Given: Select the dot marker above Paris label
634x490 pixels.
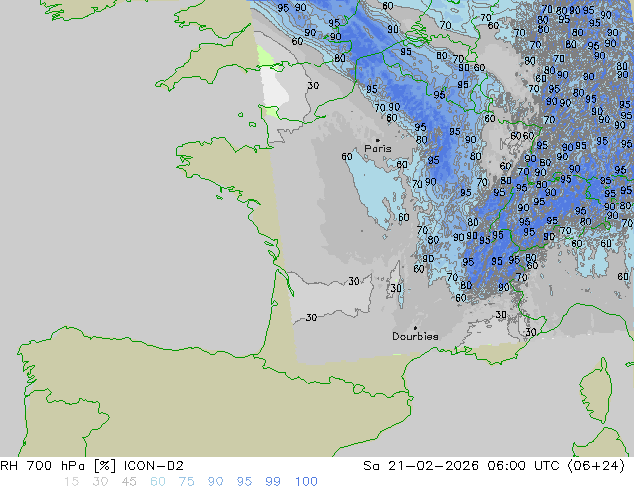Looking at the screenshot, I should [378, 140].
